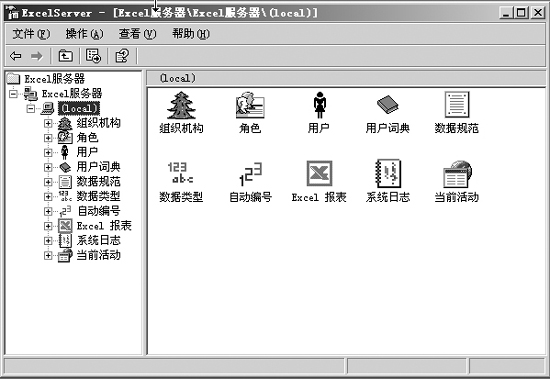Viewport: 550px width, 379px height.
Task: Collapse the (local) tree node
Action: (x=31, y=108)
